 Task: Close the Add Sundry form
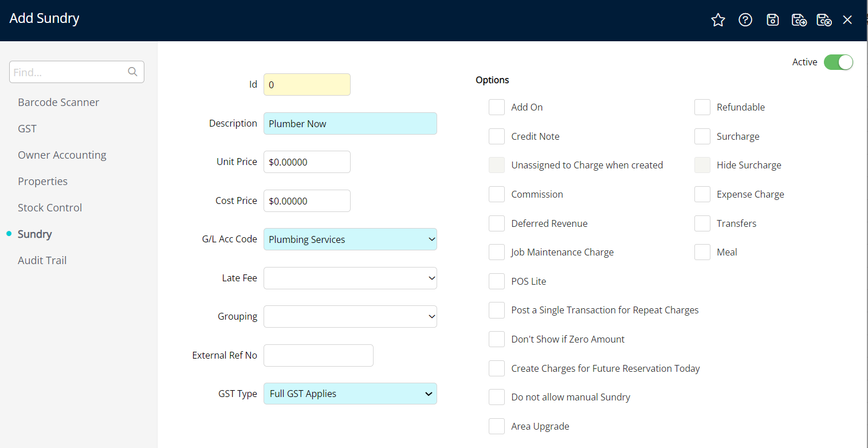[x=847, y=20]
